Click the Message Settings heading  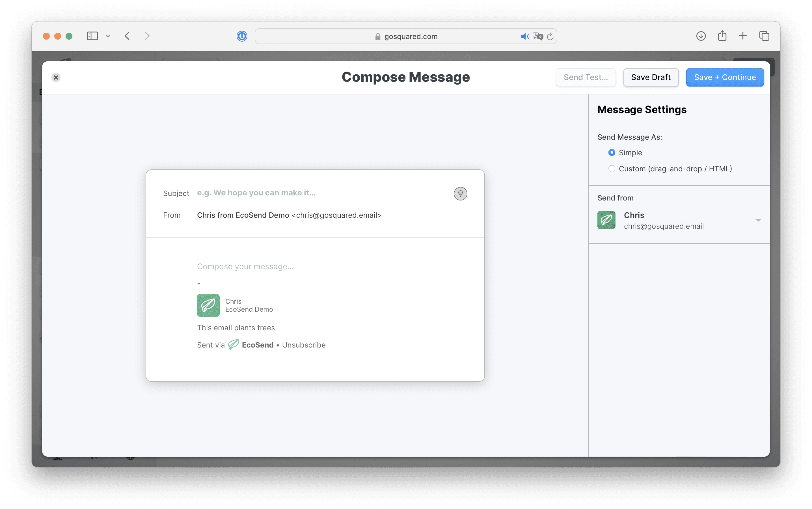pyautogui.click(x=642, y=110)
